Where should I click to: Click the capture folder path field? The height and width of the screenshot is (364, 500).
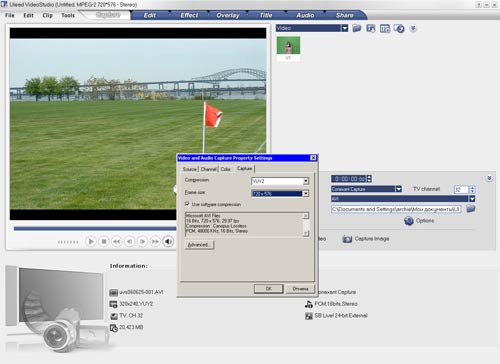click(x=396, y=209)
